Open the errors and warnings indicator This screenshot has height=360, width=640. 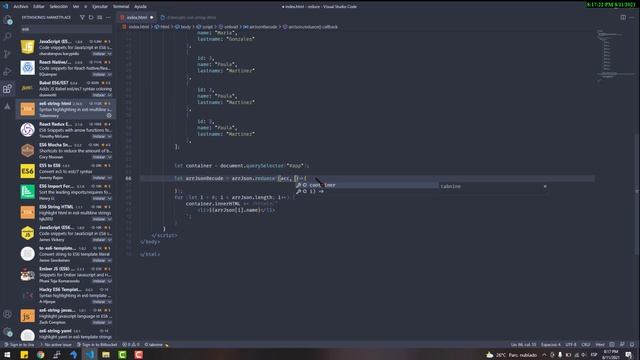[x=131, y=344]
